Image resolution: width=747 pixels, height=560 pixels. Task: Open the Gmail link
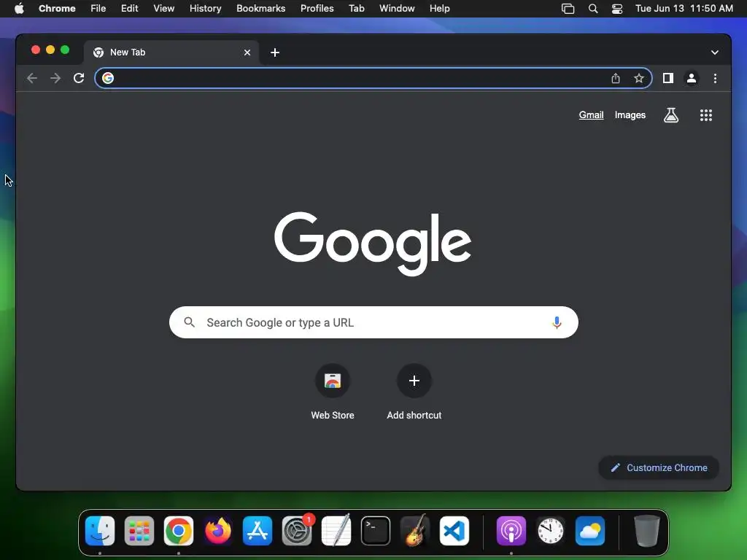[x=591, y=114]
